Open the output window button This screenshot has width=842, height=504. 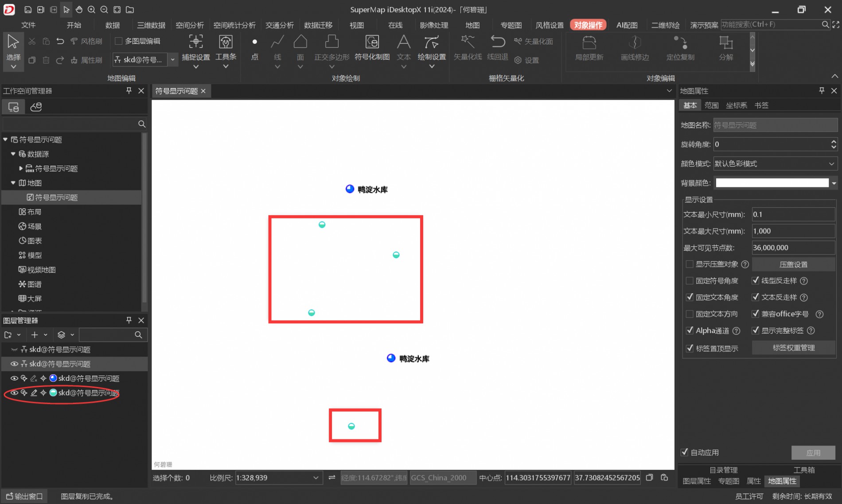pyautogui.click(x=24, y=496)
